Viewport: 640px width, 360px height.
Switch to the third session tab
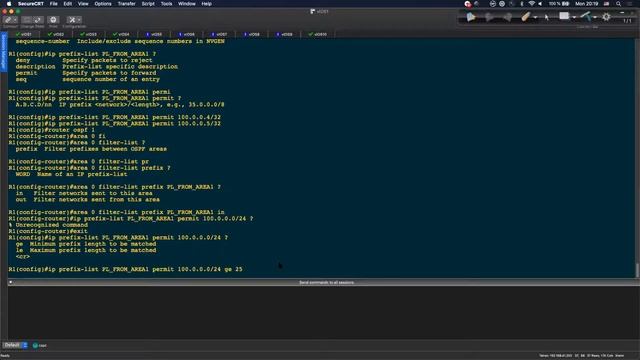89,34
